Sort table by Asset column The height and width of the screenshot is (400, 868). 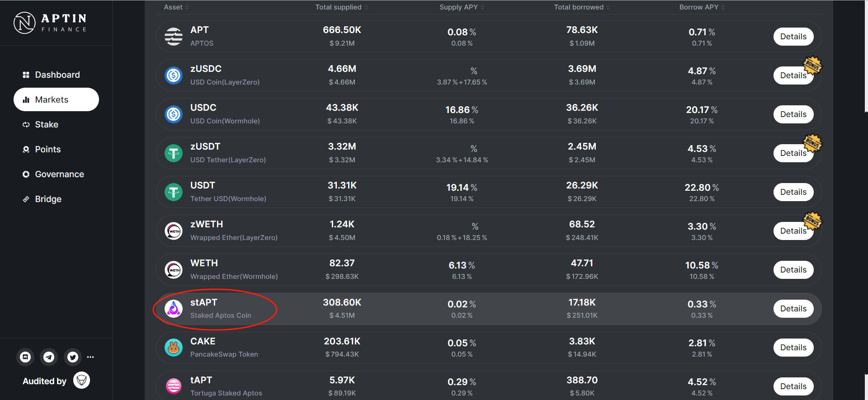click(x=176, y=7)
